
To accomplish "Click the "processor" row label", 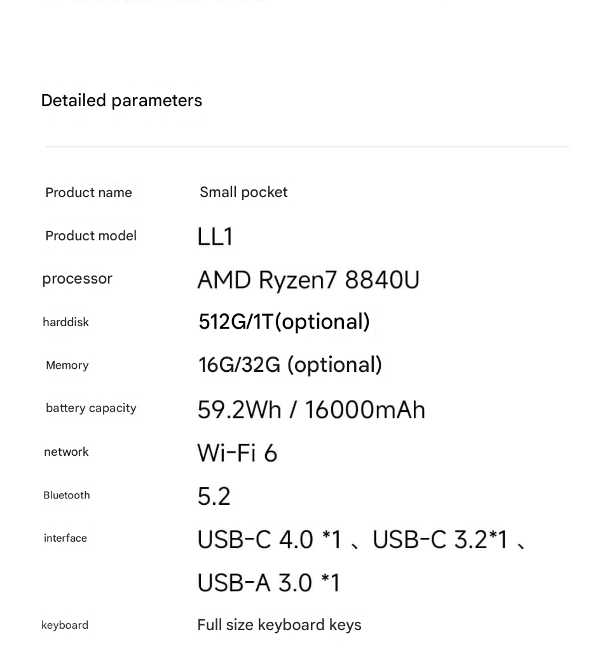I will click(x=77, y=278).
